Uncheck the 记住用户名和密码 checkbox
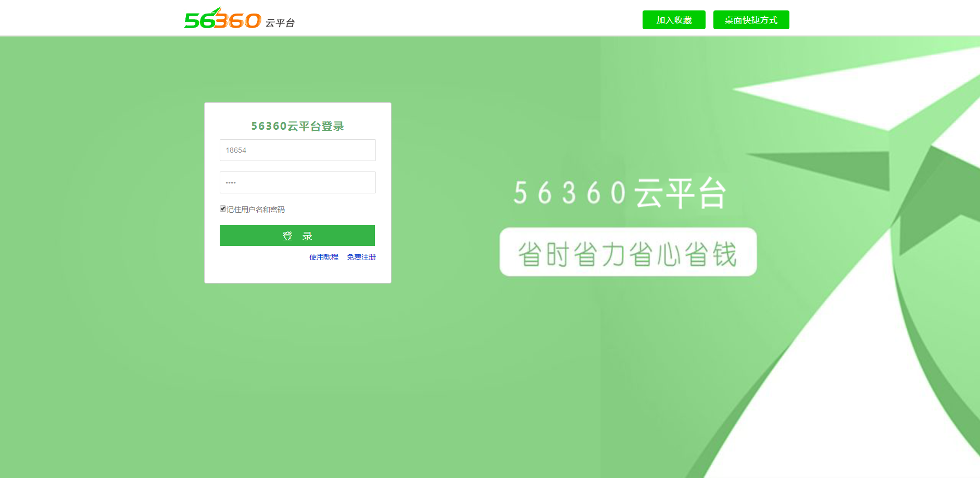The image size is (980, 478). click(223, 209)
